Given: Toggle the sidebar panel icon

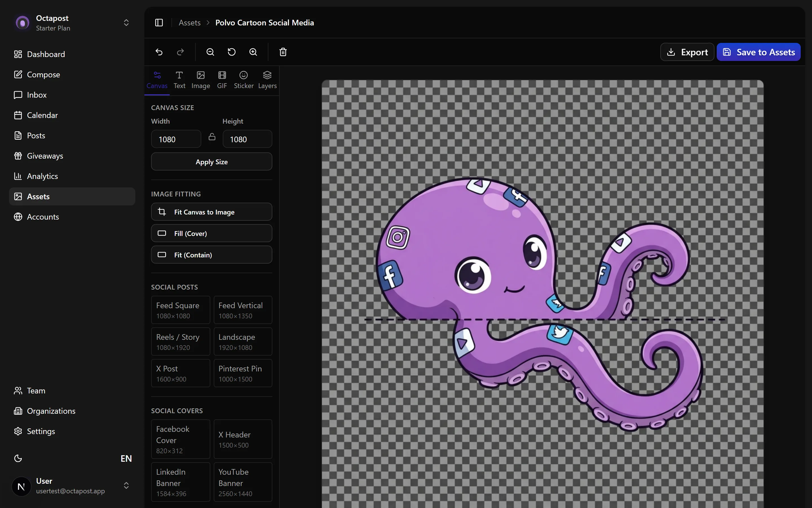Looking at the screenshot, I should (159, 23).
